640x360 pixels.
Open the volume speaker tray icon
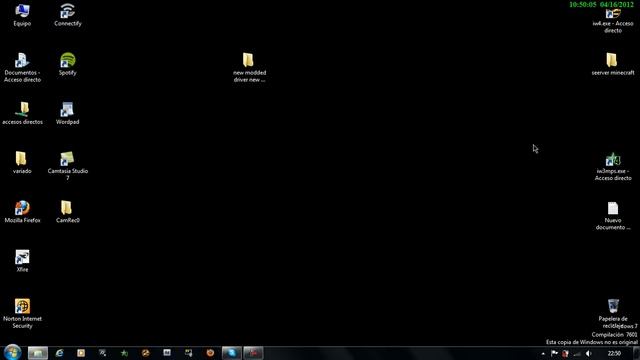coord(588,353)
